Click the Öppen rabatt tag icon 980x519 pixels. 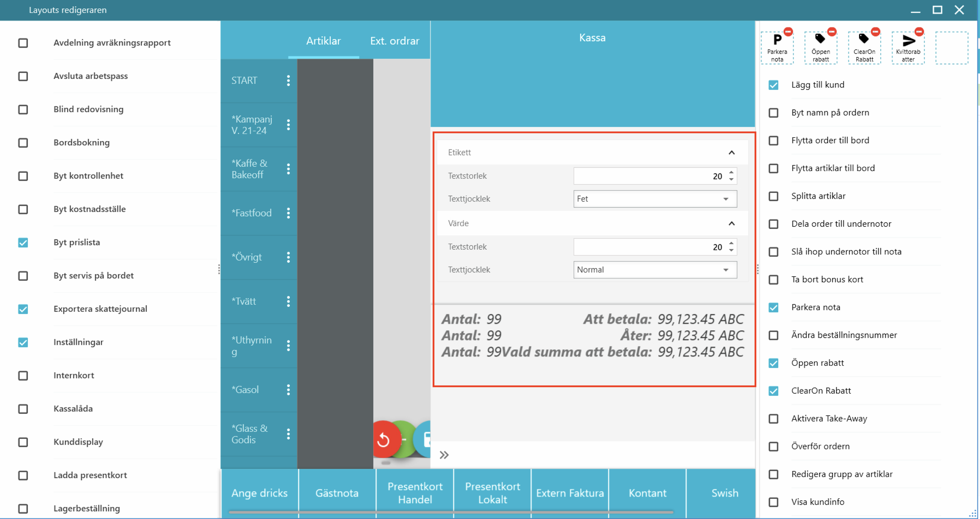click(x=820, y=39)
